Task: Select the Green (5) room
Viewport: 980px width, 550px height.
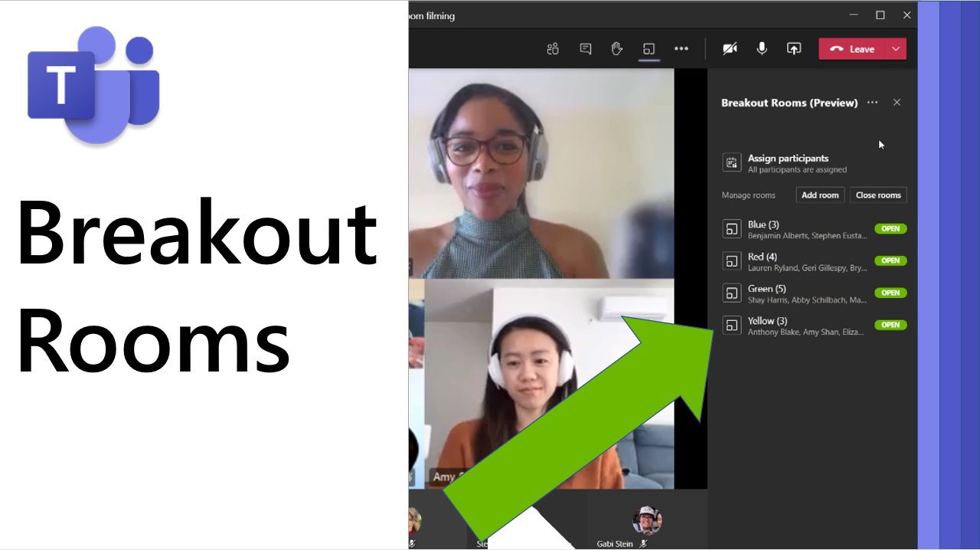Action: click(814, 293)
